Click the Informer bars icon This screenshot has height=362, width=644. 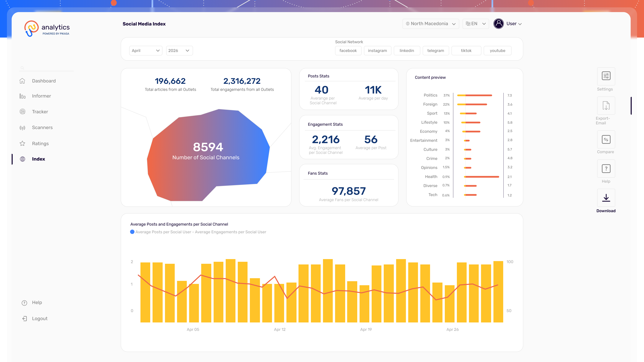click(22, 96)
